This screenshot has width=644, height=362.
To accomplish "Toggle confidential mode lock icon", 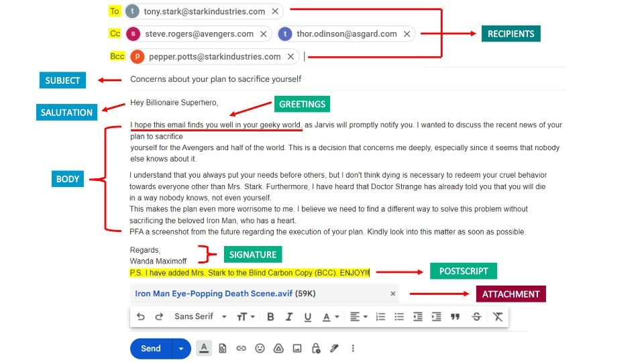I will [x=316, y=349].
